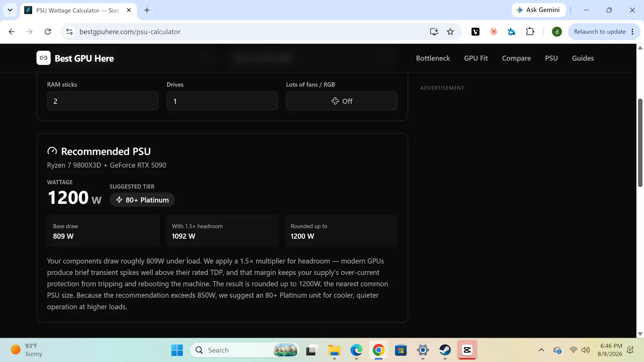Launch Steam from the taskbar

445,350
